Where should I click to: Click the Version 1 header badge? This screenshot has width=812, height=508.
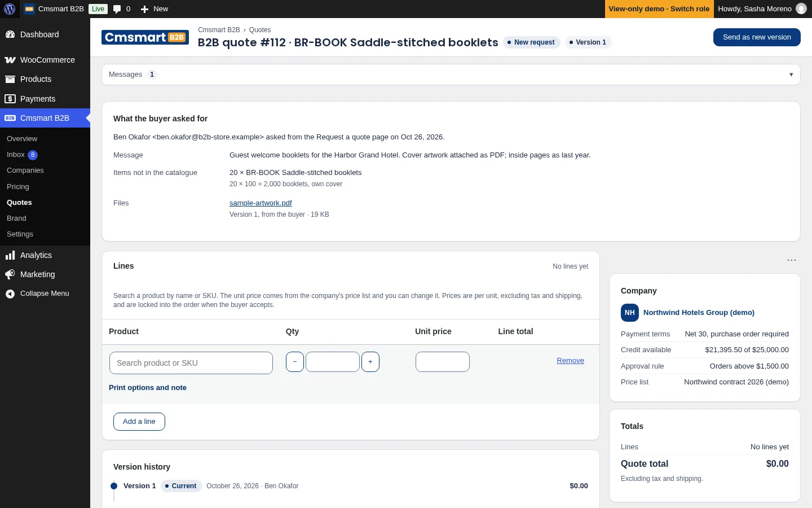point(588,42)
